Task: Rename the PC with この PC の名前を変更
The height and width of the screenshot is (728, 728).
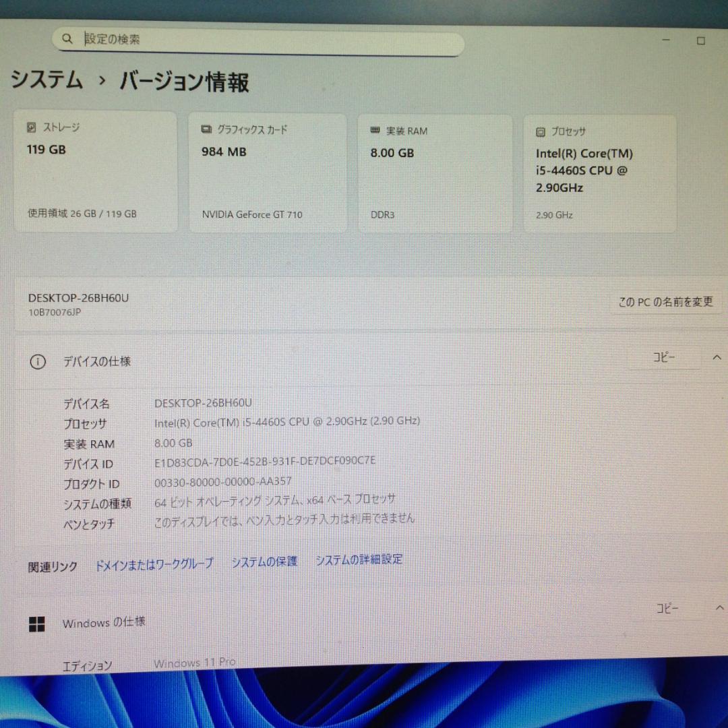Action: click(665, 302)
